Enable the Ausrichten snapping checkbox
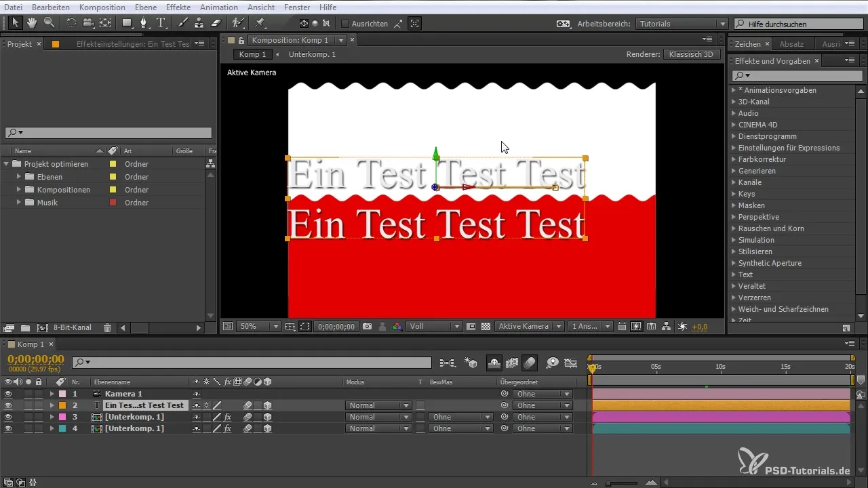Screen dimensions: 868x488 (x=344, y=24)
